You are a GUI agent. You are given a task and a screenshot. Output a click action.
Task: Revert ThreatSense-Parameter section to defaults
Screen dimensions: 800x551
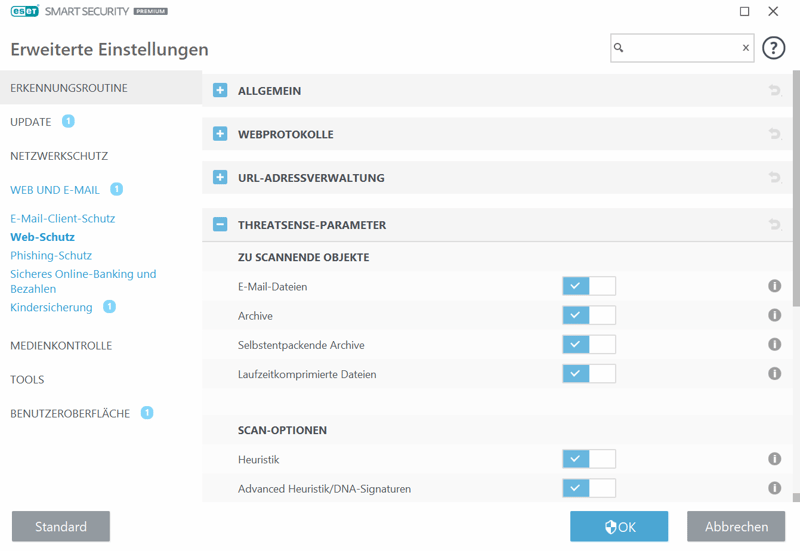click(774, 225)
